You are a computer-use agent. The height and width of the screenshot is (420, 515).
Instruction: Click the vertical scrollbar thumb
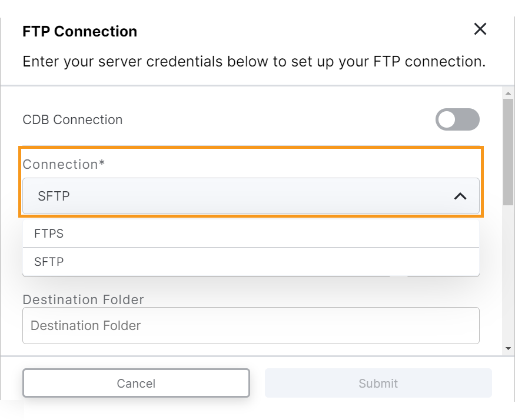point(509,152)
